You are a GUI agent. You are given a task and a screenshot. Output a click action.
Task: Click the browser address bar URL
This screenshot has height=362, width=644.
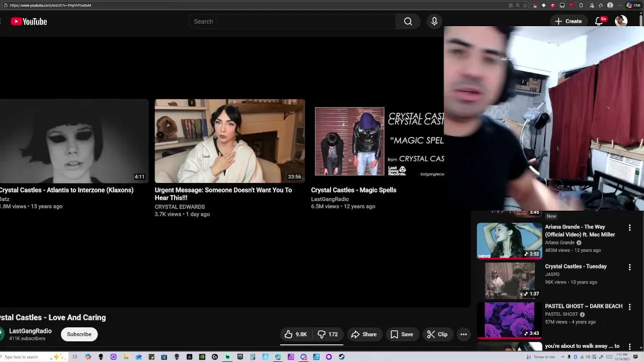pyautogui.click(x=50, y=5)
